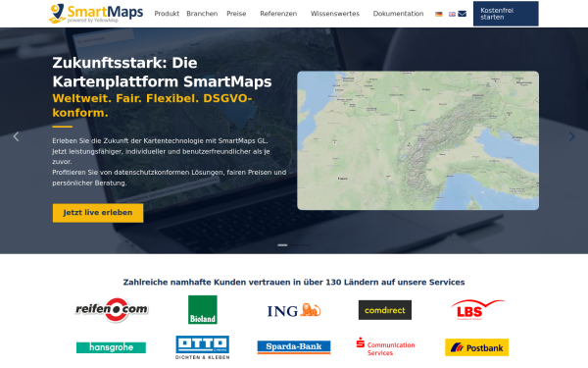Switch language via the German flag icon
Image resolution: width=588 pixels, height=368 pixels.
pyautogui.click(x=438, y=14)
